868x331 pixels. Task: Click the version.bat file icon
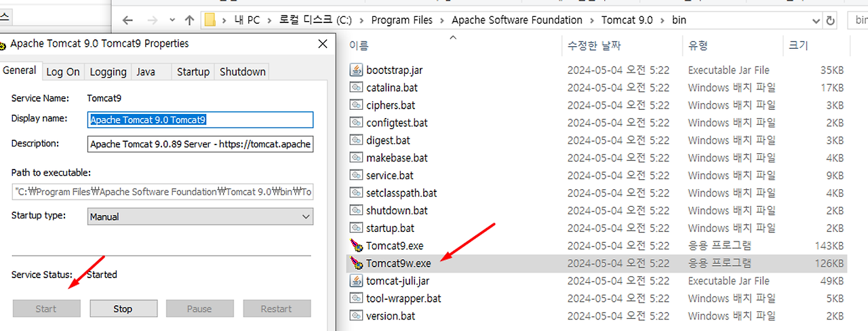357,315
